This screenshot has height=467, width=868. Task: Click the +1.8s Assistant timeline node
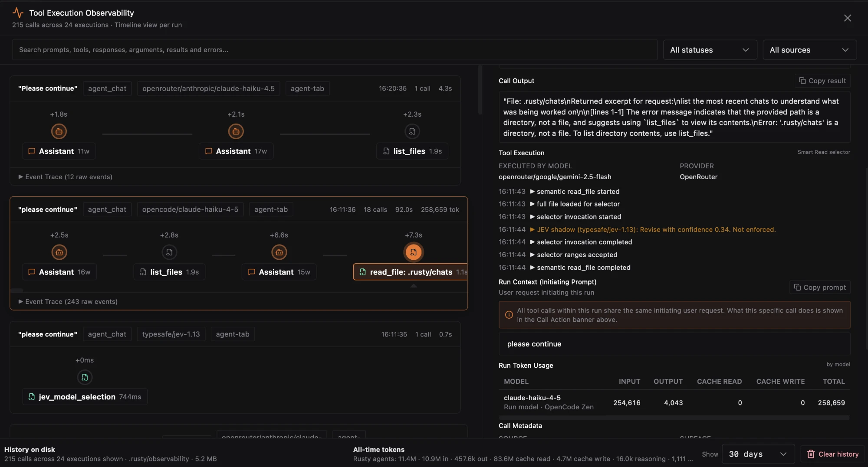pyautogui.click(x=59, y=131)
